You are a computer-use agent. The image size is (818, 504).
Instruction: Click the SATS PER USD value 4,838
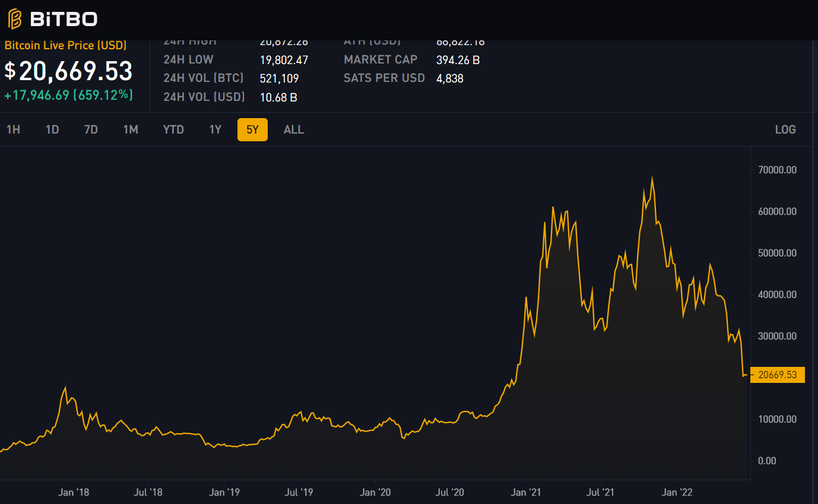pos(449,78)
